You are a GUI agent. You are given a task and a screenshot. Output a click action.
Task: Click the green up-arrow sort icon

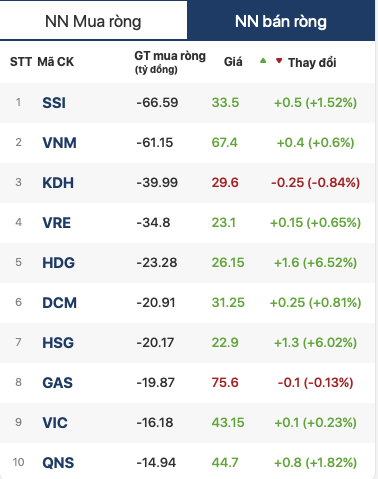coord(263,61)
